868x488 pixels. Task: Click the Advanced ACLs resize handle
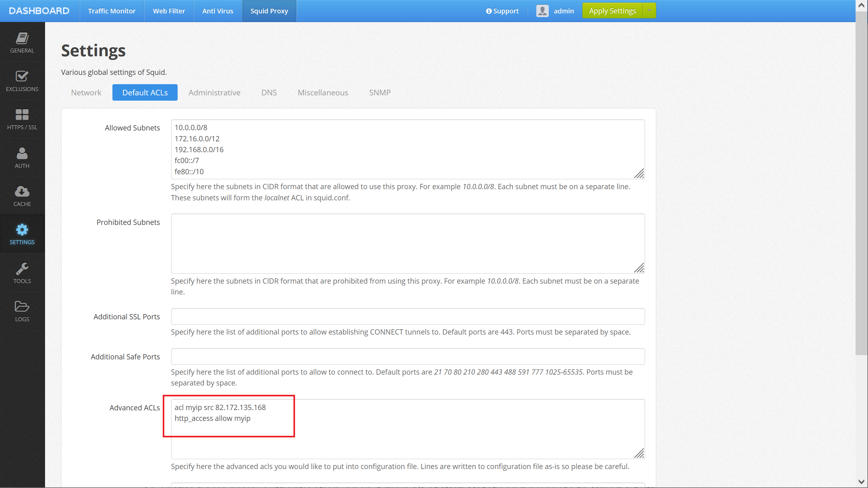tap(639, 453)
